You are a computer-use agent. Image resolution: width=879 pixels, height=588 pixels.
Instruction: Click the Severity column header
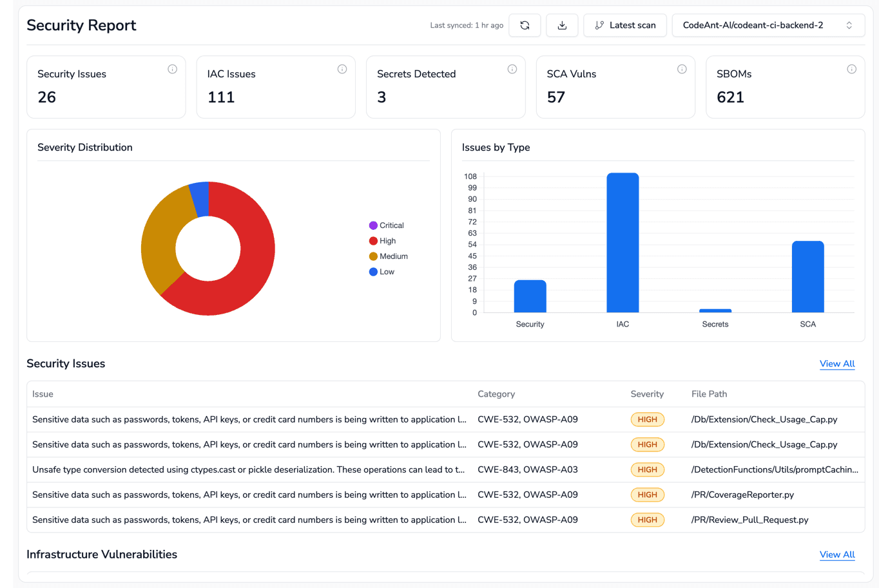[x=647, y=394]
